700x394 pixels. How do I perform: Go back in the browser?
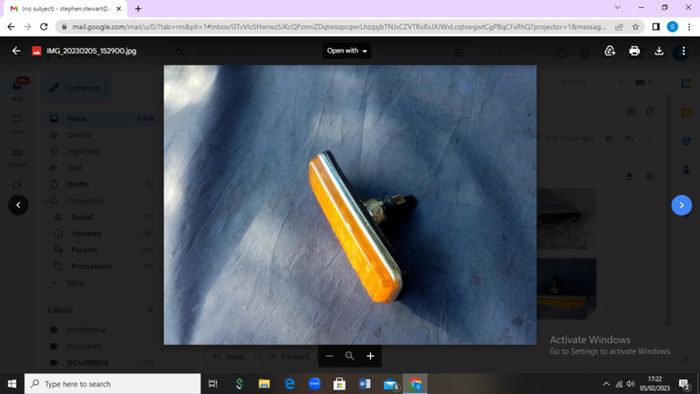11,27
